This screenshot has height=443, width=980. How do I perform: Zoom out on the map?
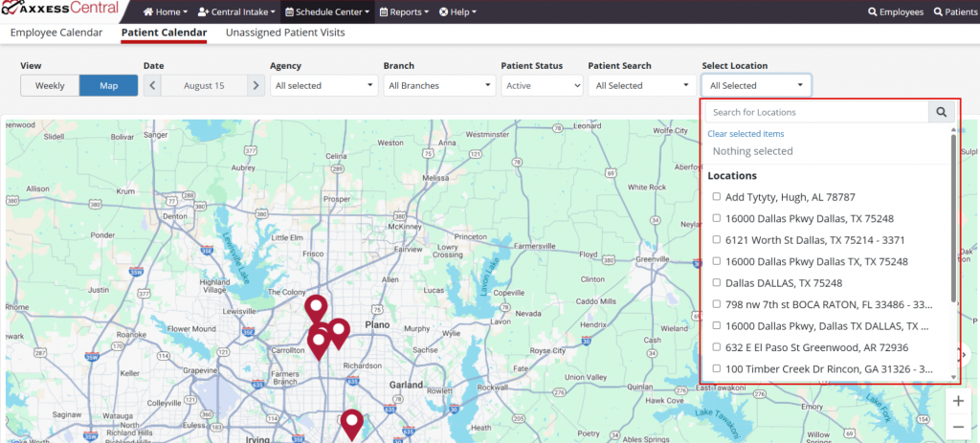[x=958, y=426]
